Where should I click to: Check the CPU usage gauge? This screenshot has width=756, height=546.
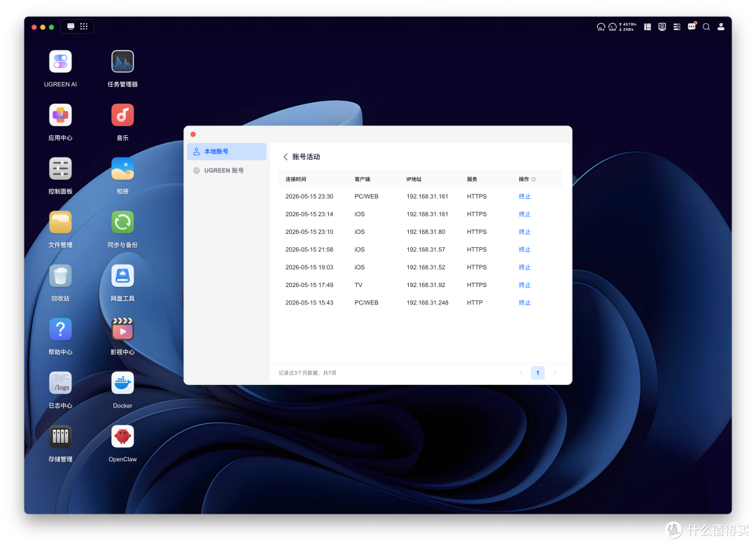click(x=601, y=27)
